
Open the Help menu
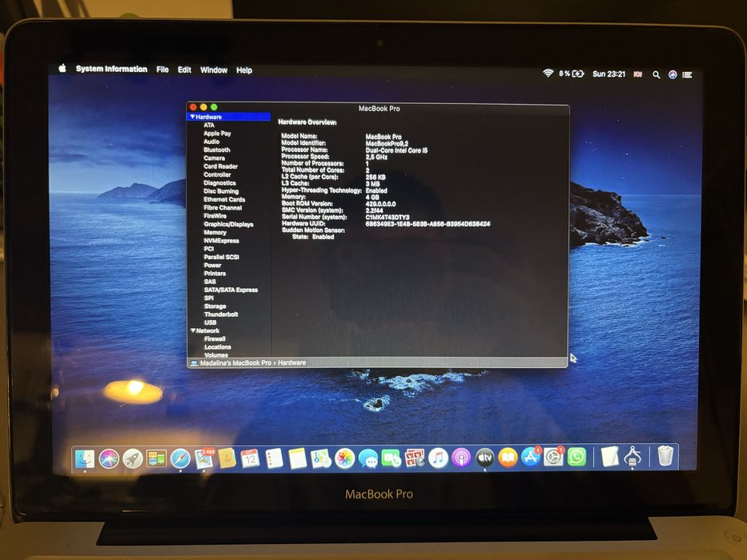(244, 70)
